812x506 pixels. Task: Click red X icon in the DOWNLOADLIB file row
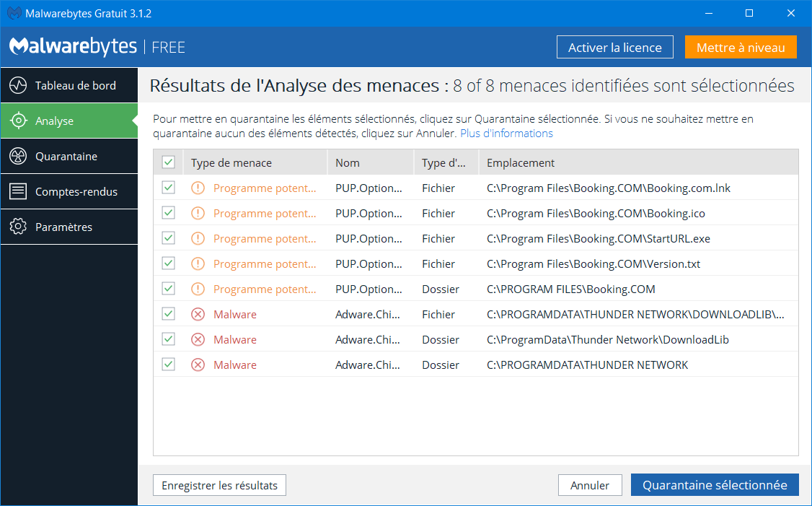pos(198,314)
